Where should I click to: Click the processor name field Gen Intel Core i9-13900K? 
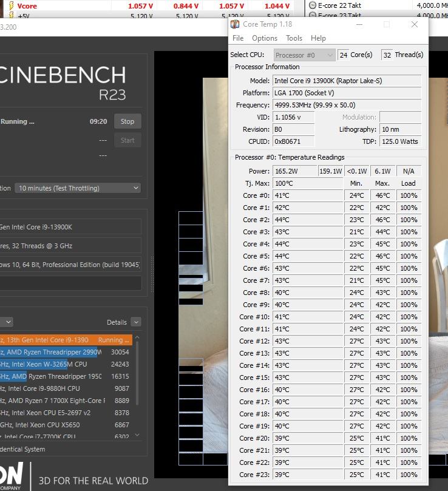(70, 227)
